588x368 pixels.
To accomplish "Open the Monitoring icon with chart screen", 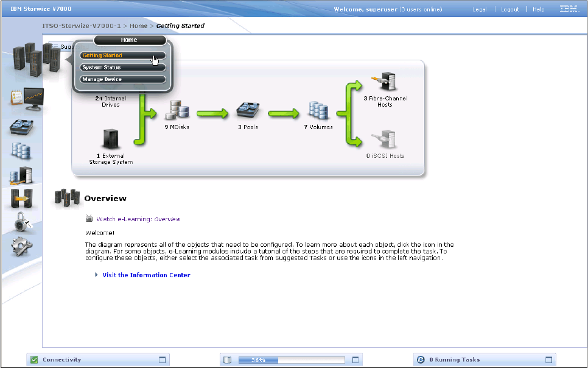I will tap(26, 99).
